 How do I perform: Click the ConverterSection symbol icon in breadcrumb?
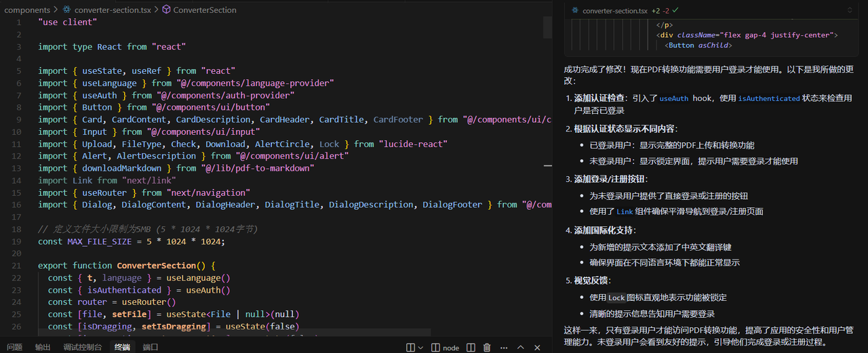(166, 10)
